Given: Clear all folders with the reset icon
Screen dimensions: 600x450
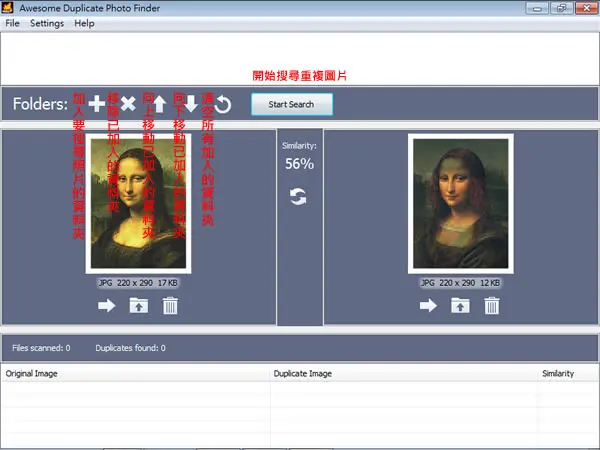Looking at the screenshot, I should tap(223, 104).
